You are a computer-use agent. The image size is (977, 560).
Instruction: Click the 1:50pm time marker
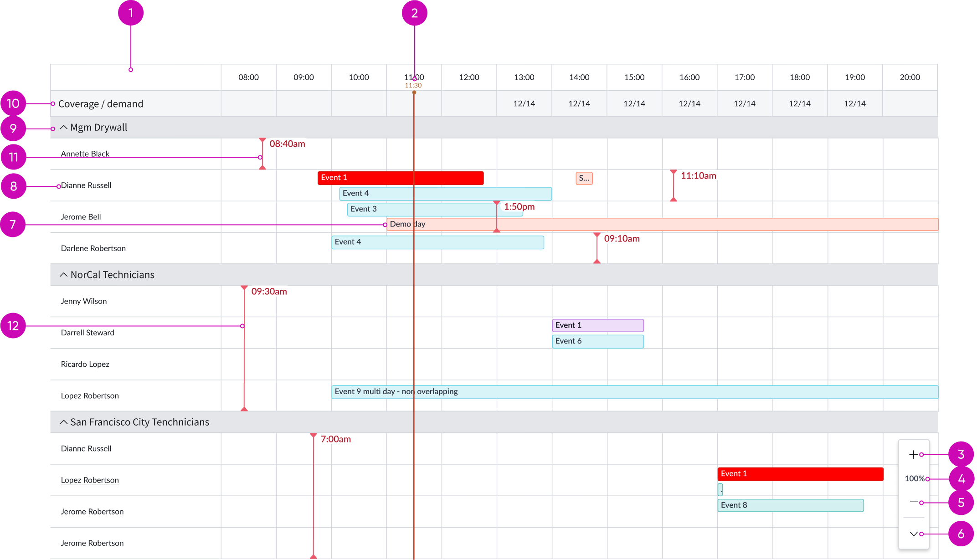pyautogui.click(x=519, y=206)
